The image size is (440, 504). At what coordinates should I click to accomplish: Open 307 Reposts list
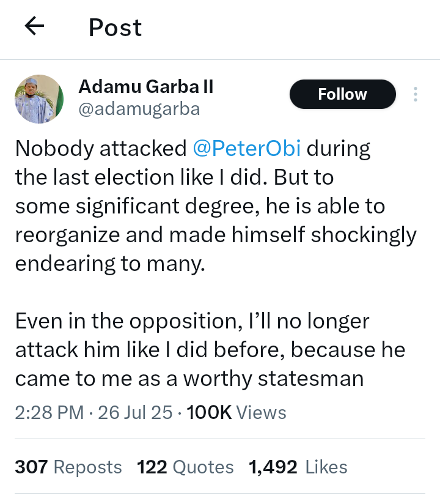(68, 467)
